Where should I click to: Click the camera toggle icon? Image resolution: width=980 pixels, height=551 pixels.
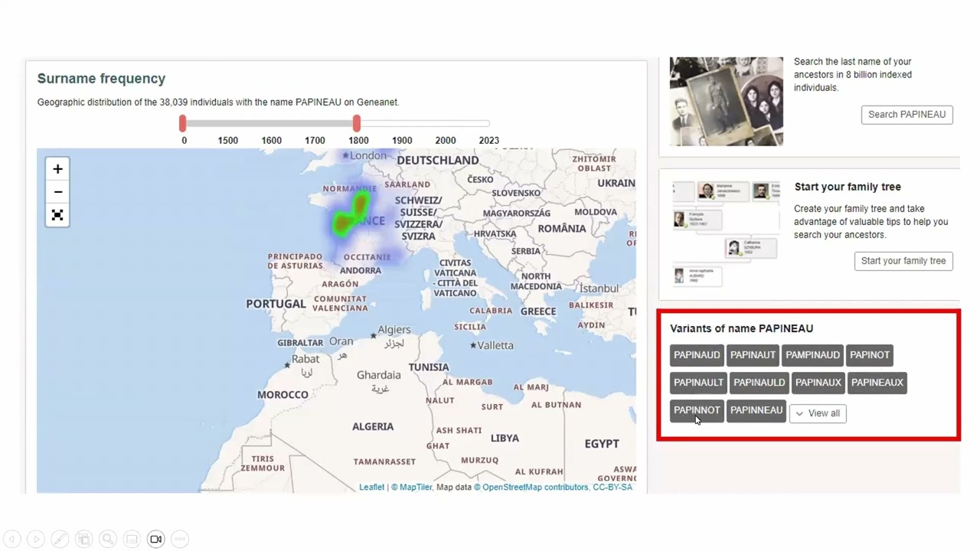coord(155,539)
